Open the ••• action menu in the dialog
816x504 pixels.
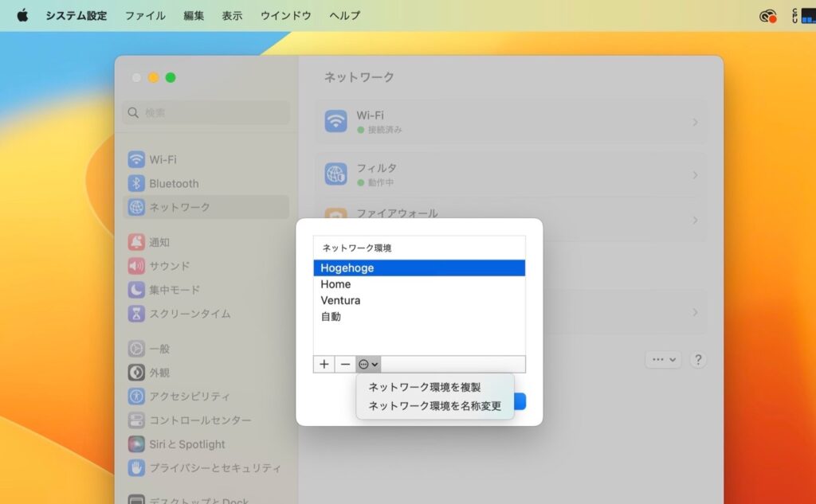coord(367,364)
